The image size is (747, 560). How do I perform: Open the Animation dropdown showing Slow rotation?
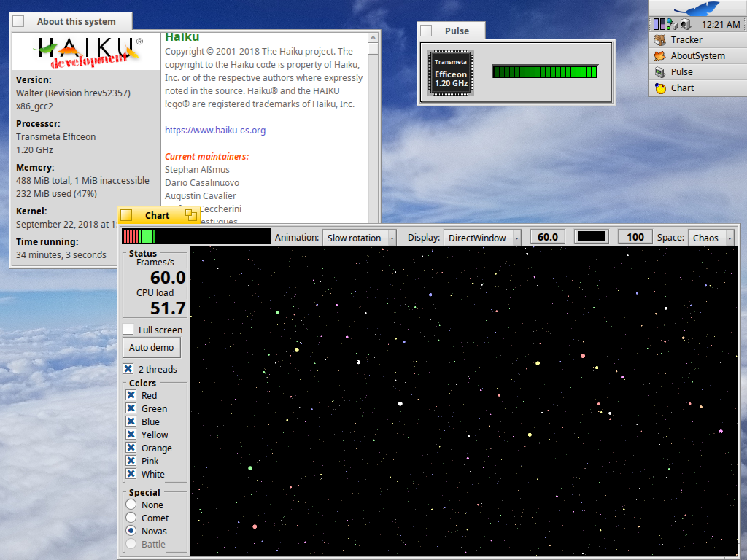359,238
